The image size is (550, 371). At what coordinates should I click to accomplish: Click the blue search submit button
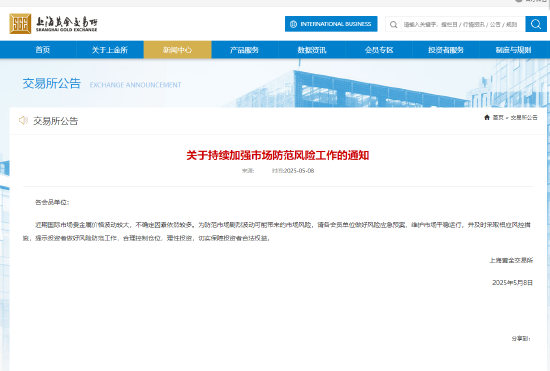(536, 24)
